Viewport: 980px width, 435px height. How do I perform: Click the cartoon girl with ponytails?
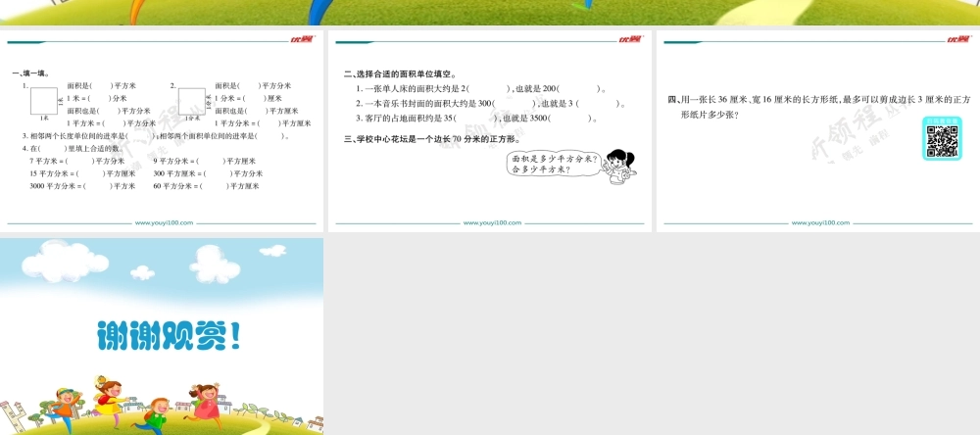tap(619, 167)
